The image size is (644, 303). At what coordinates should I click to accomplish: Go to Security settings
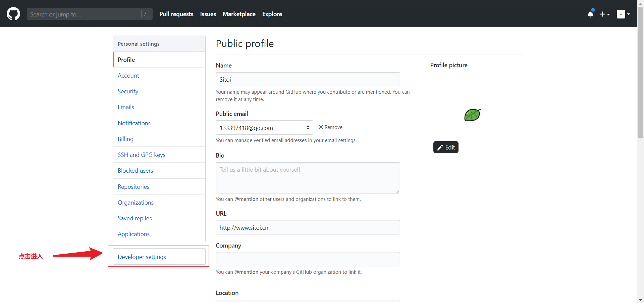(x=159, y=91)
